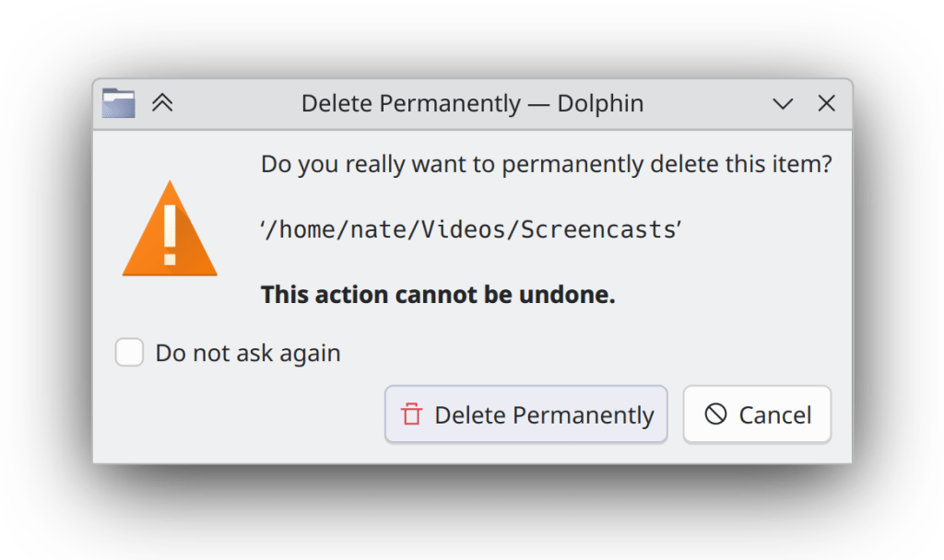Screen dimensions: 944x560
Task: Click the circle-slash icon on the Cancel button
Action: pyautogui.click(x=715, y=414)
